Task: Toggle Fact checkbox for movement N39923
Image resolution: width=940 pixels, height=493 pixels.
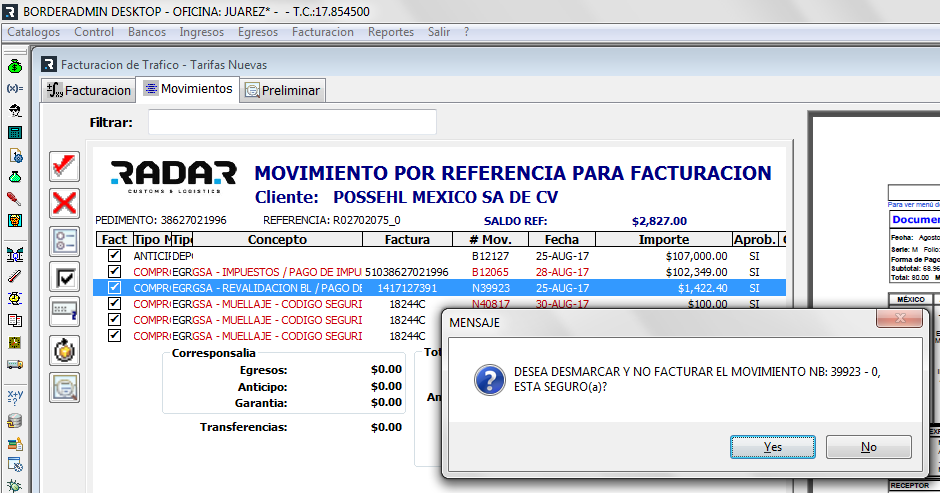Action: click(x=114, y=287)
